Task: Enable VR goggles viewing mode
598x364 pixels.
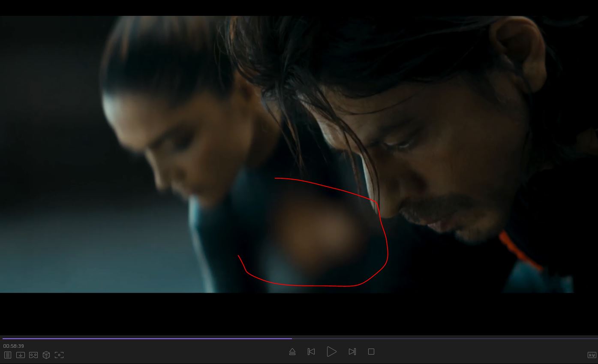Action: point(33,355)
